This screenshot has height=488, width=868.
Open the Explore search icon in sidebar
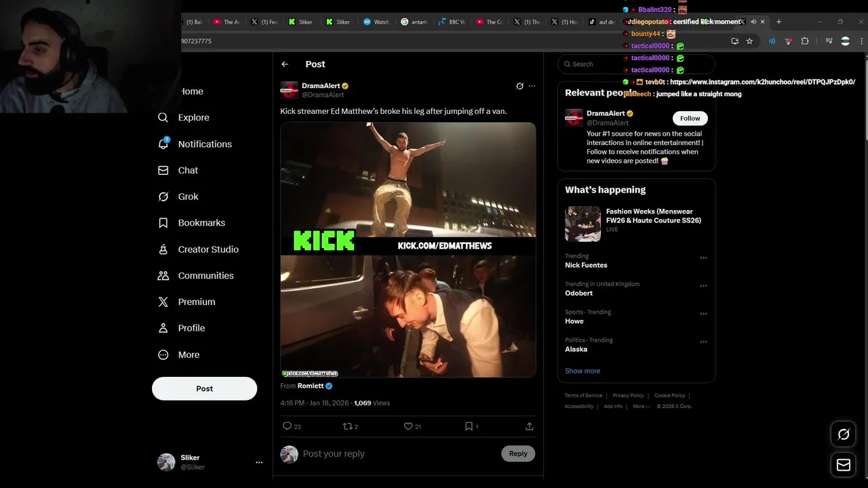tap(163, 117)
